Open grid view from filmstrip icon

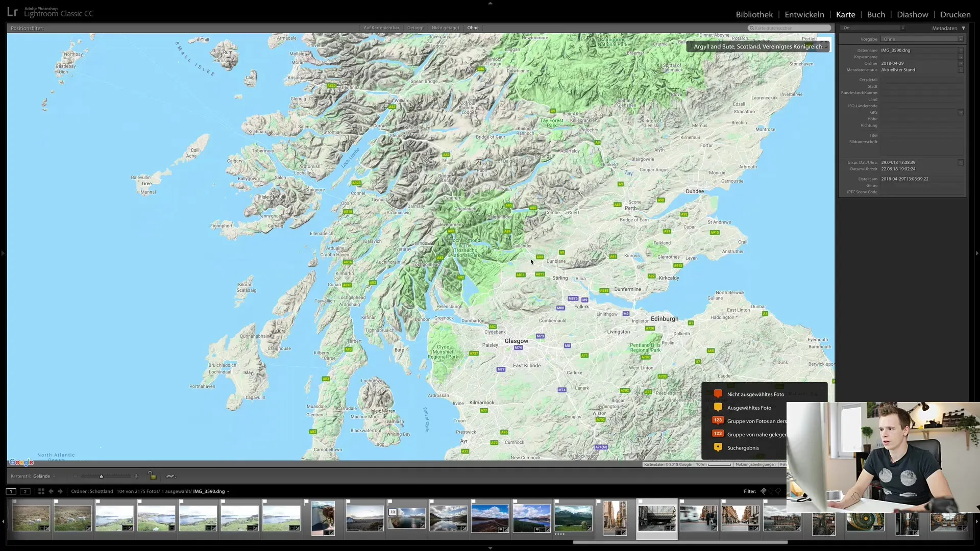(x=41, y=491)
